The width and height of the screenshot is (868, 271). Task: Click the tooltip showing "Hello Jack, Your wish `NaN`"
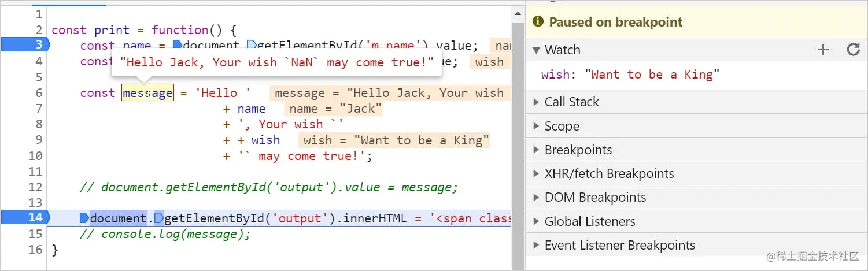[276, 62]
